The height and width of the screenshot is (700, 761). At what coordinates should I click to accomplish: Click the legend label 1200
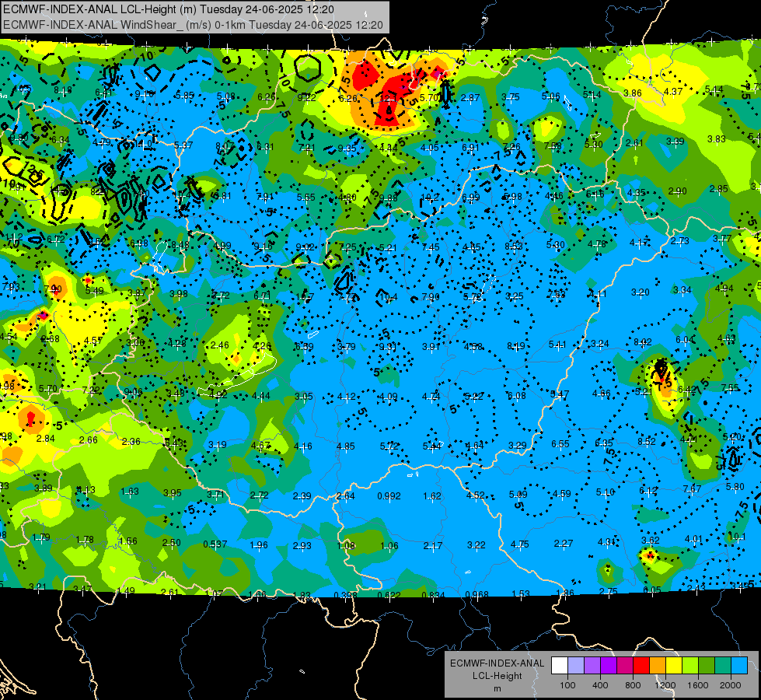(665, 685)
